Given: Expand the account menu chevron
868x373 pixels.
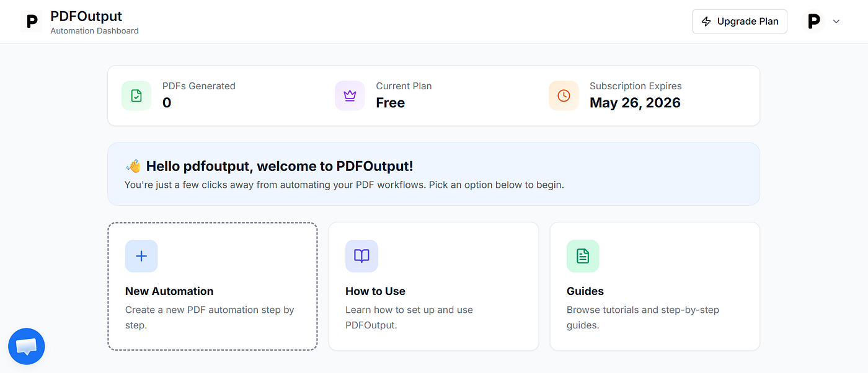Looking at the screenshot, I should tap(836, 22).
